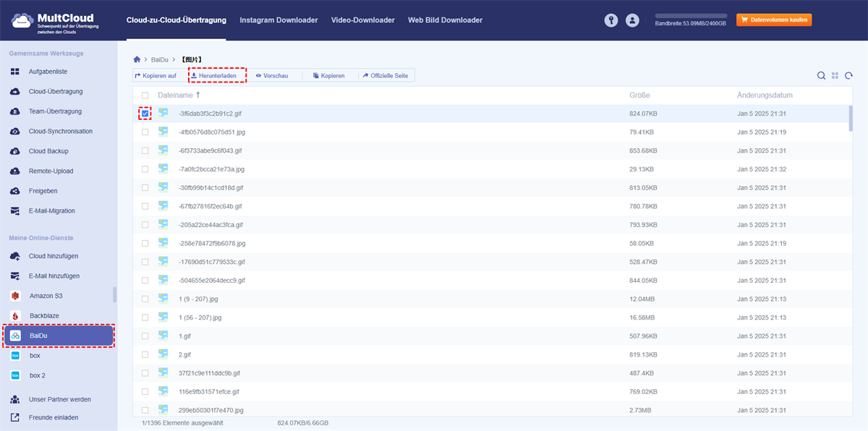Click the Amazon S3 cloud icon
The width and height of the screenshot is (868, 431).
[x=15, y=296]
